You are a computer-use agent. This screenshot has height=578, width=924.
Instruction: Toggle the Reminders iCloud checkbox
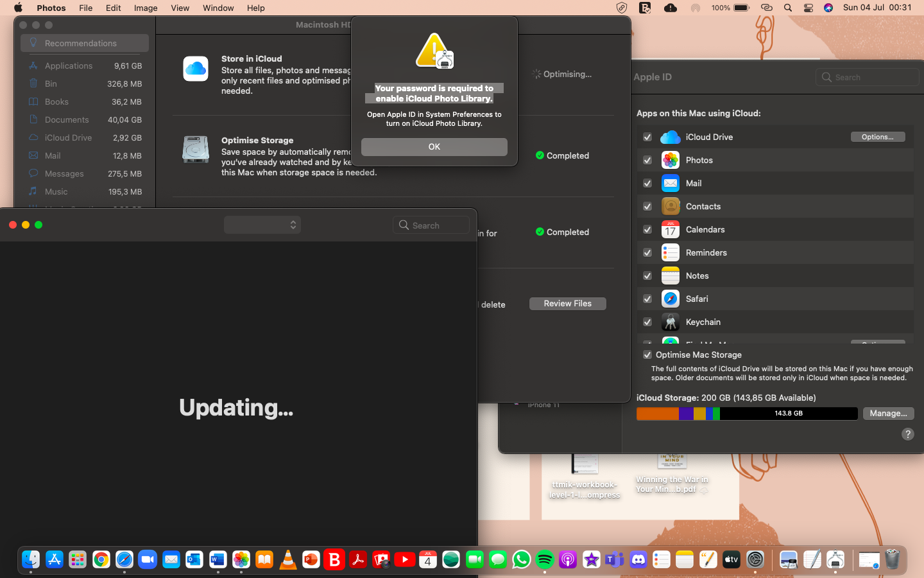point(647,252)
